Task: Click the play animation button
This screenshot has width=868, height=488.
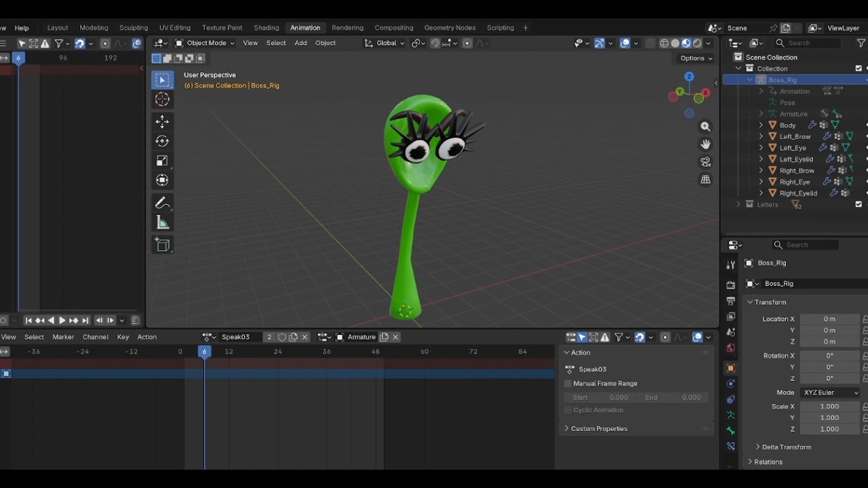Action: point(62,321)
